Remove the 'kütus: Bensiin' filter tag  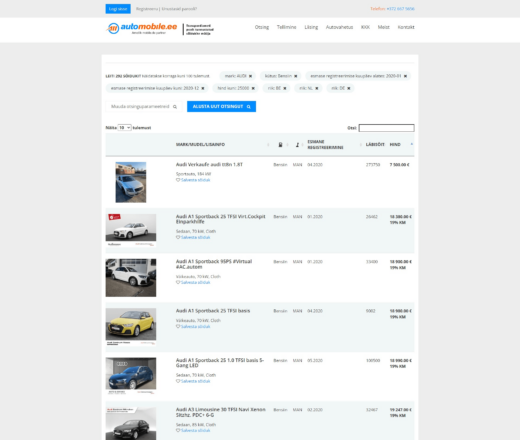point(295,76)
